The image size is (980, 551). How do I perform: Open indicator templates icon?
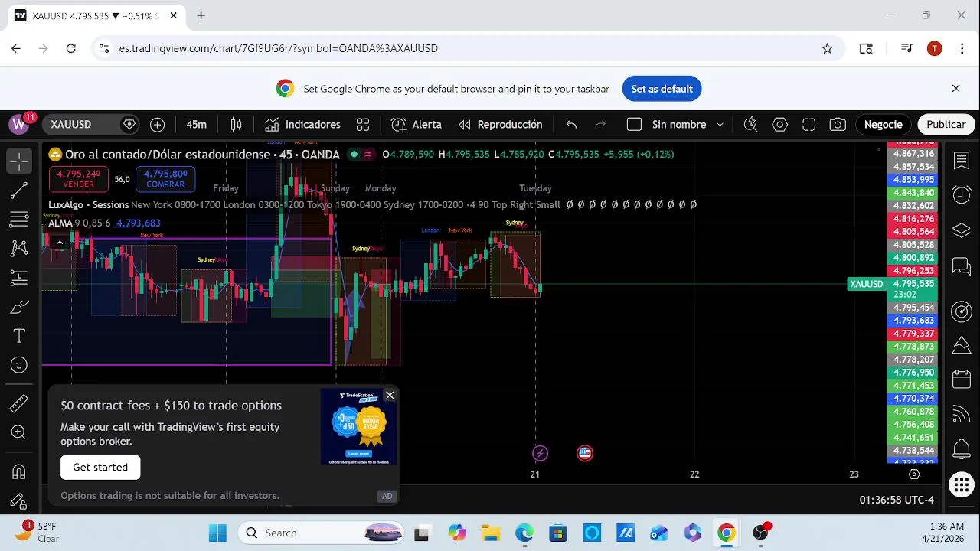tap(363, 124)
